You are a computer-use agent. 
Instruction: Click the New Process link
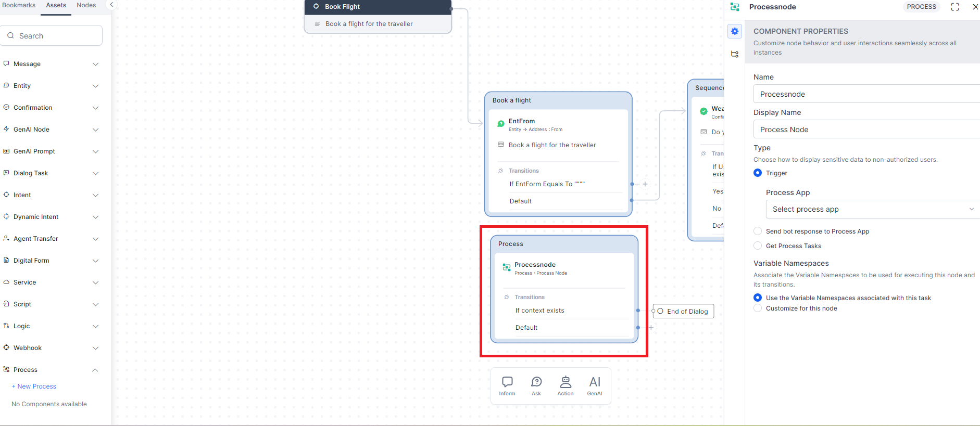pos(34,386)
